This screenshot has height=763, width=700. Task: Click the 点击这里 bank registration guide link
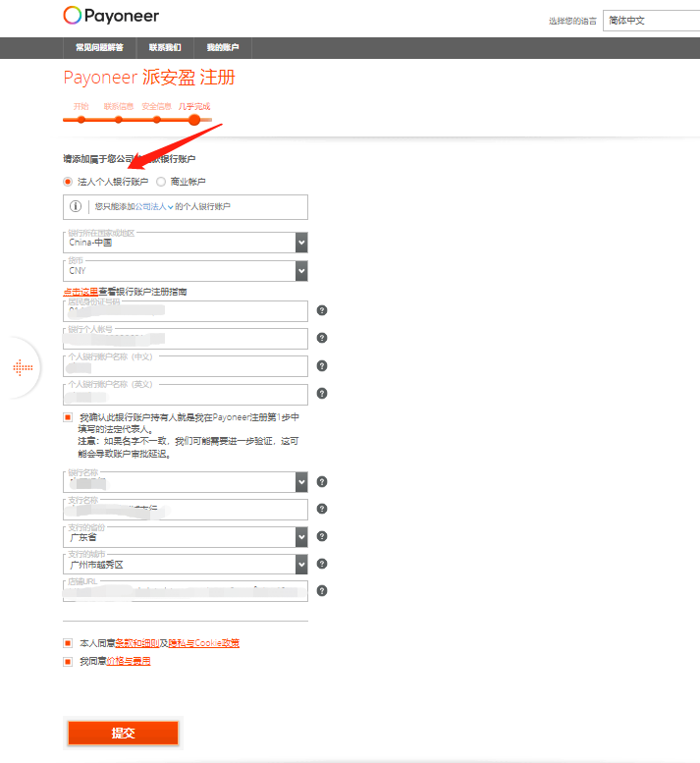[x=81, y=292]
